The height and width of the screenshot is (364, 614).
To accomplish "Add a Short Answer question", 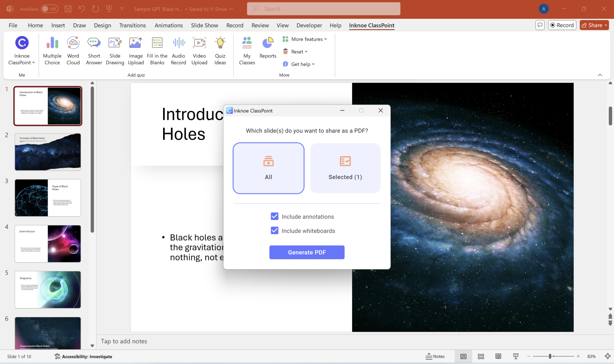I will 94,50.
